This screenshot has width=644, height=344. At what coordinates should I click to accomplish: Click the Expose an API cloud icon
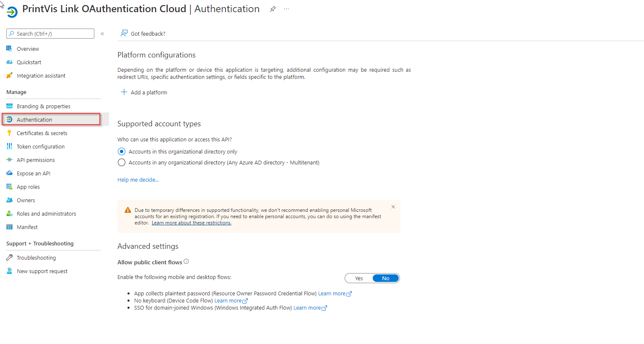9,173
